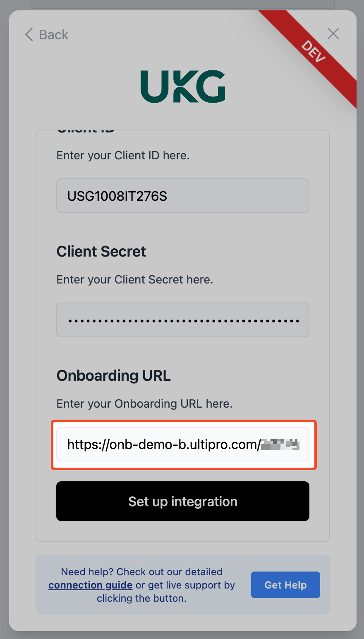
Task: Click the 'Need help?' banner text
Action: [x=141, y=585]
